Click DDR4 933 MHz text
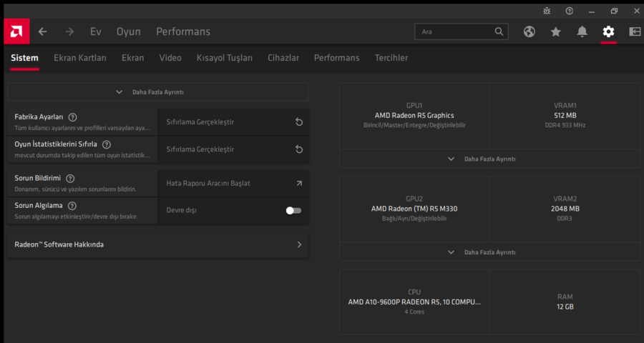Image resolution: width=644 pixels, height=343 pixels. (565, 125)
